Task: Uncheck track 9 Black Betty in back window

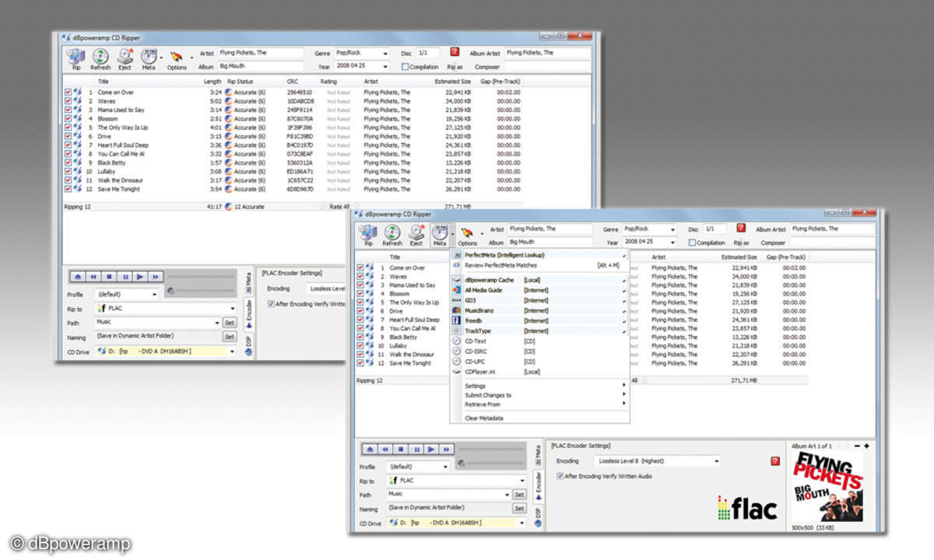Action: 68,163
